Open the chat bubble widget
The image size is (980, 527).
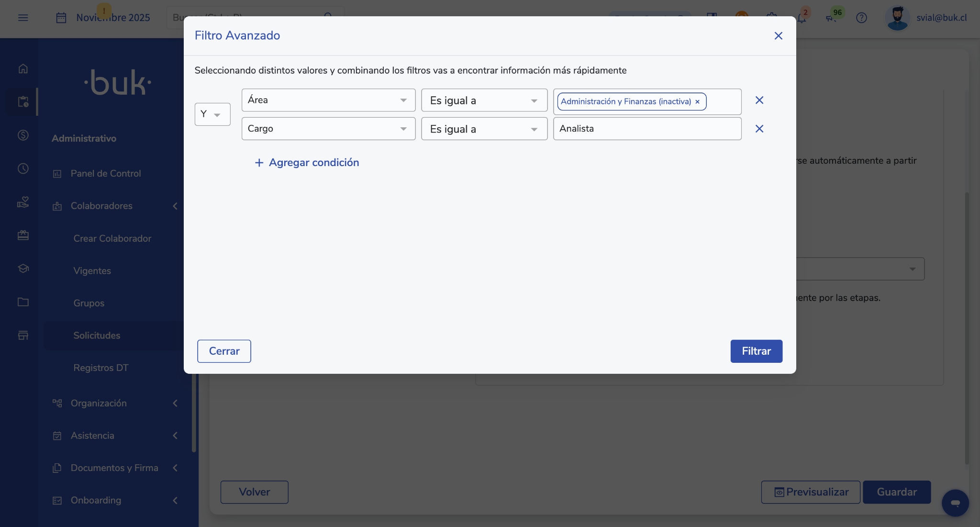tap(955, 503)
